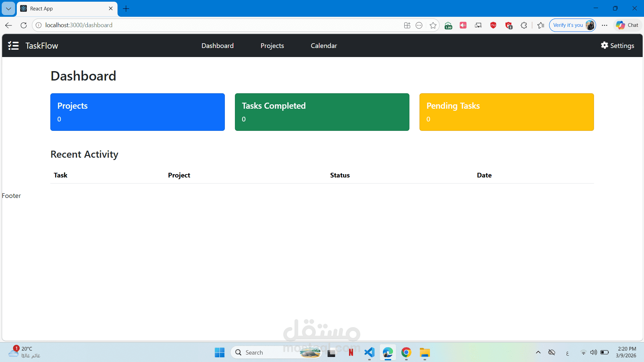Go back with the browser back arrow
This screenshot has width=644, height=362.
pyautogui.click(x=9, y=25)
